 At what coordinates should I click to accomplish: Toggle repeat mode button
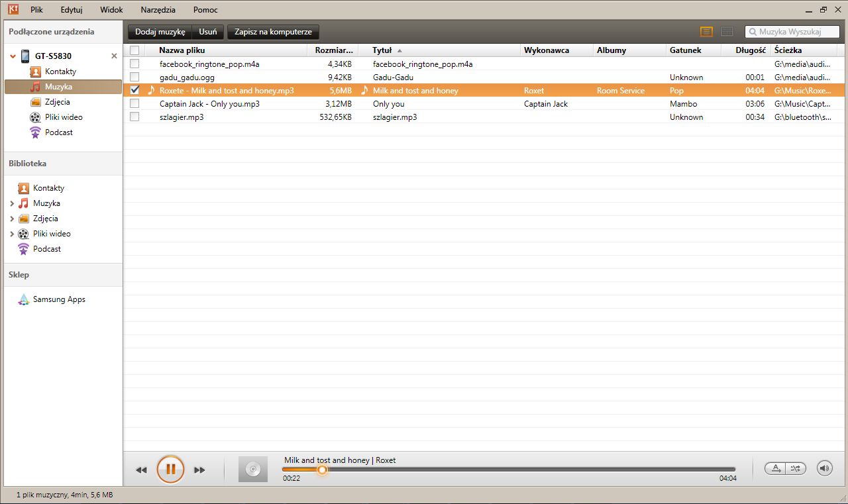click(x=775, y=468)
